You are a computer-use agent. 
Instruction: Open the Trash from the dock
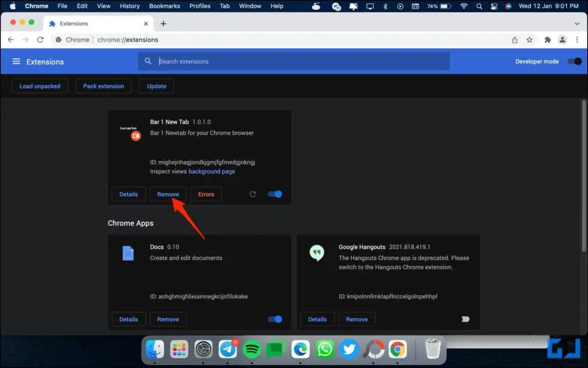click(x=433, y=348)
